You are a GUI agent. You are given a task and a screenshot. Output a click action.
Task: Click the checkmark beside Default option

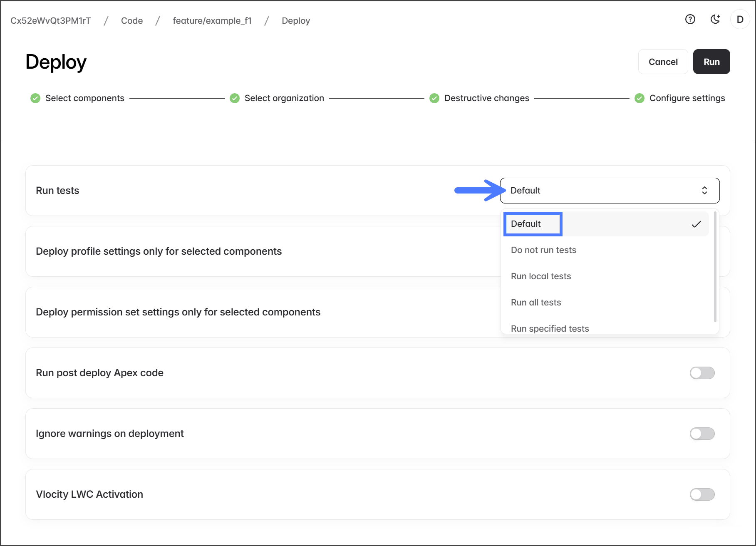pos(696,224)
